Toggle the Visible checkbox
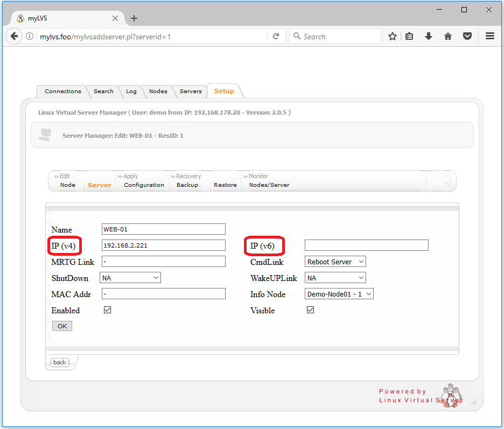 310,310
